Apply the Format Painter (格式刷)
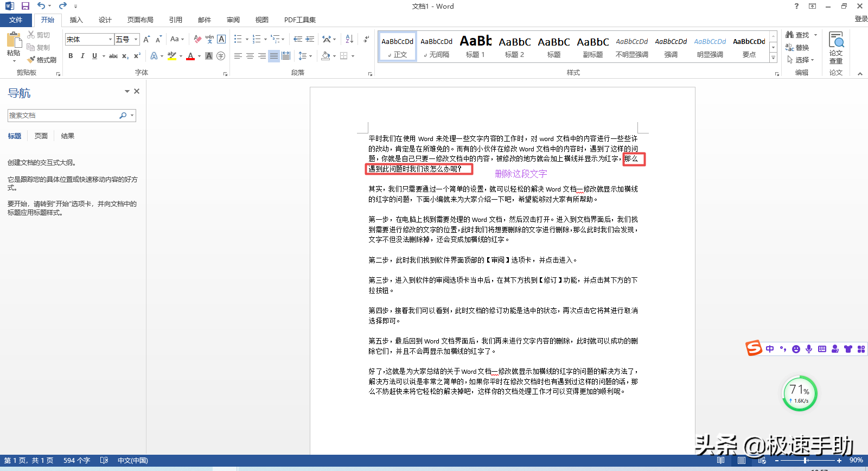Screen dimensions: 868x471 (42, 60)
